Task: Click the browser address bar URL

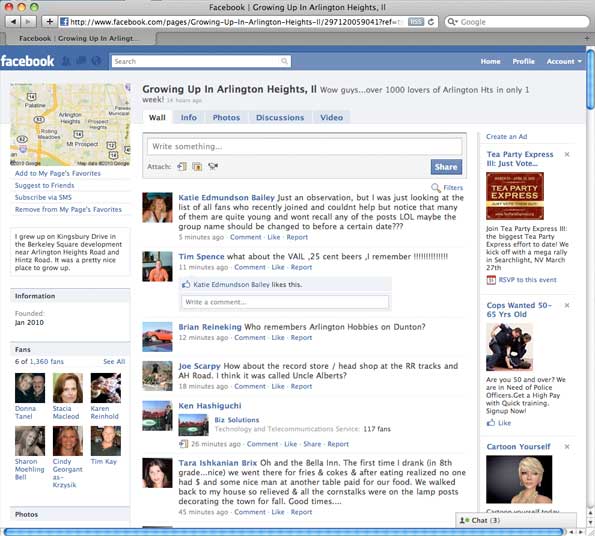Action: point(235,22)
